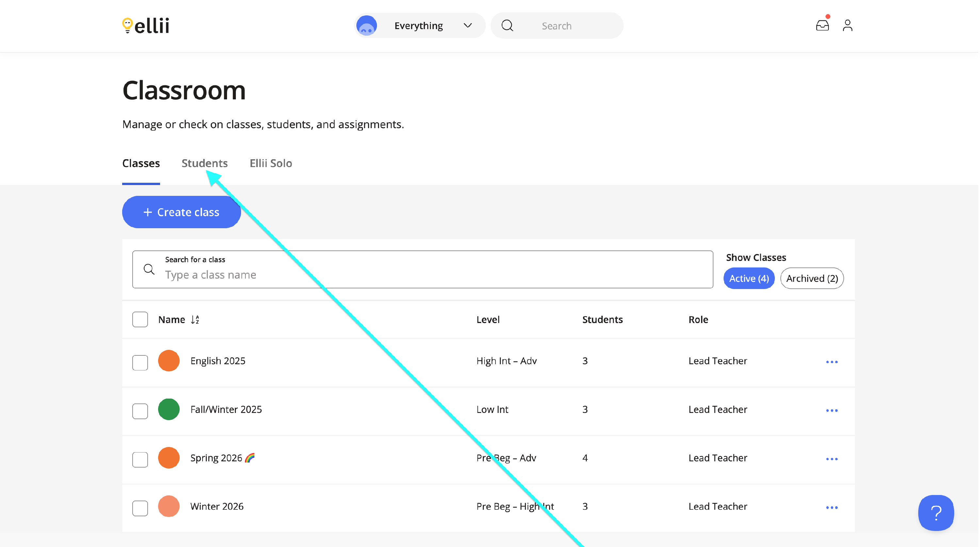Open the inbox notifications icon

[822, 26]
